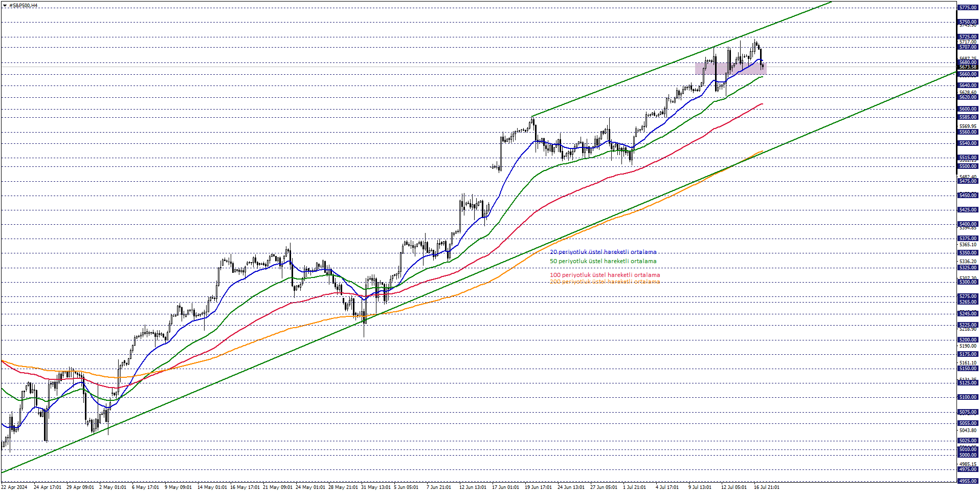980x493 pixels.
Task: Click the 4975.00 price level tag
Action: coord(968,469)
